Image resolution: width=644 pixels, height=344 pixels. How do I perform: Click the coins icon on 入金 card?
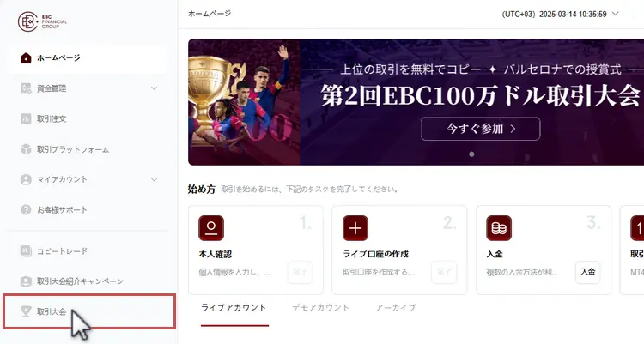[x=499, y=228]
